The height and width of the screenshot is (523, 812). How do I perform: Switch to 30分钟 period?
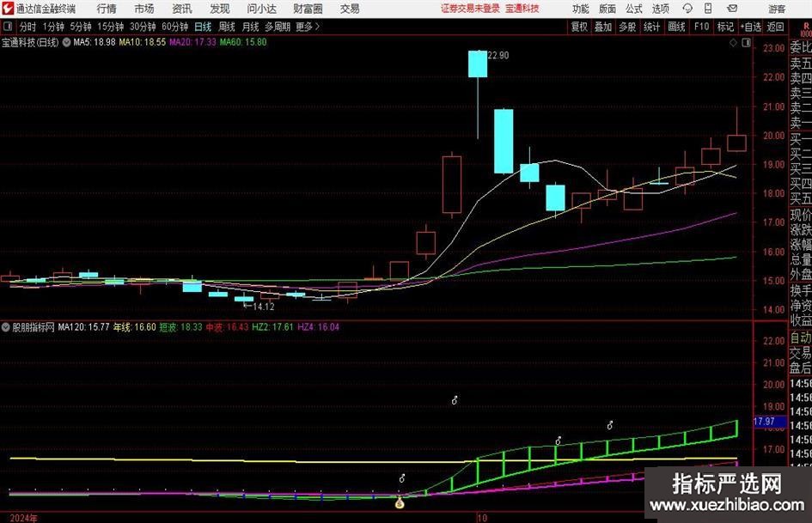click(x=143, y=27)
